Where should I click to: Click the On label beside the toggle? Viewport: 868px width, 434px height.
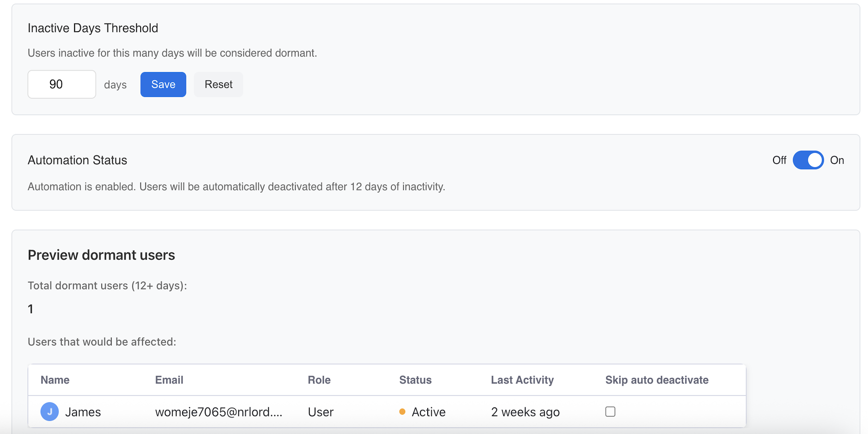click(837, 160)
